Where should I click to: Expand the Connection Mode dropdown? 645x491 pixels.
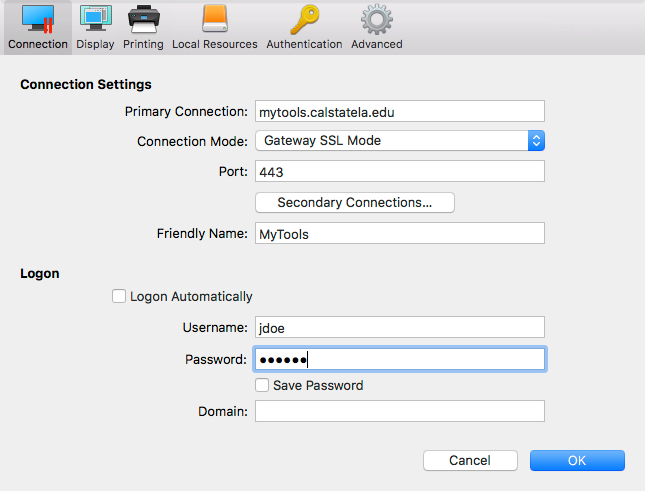(x=400, y=141)
